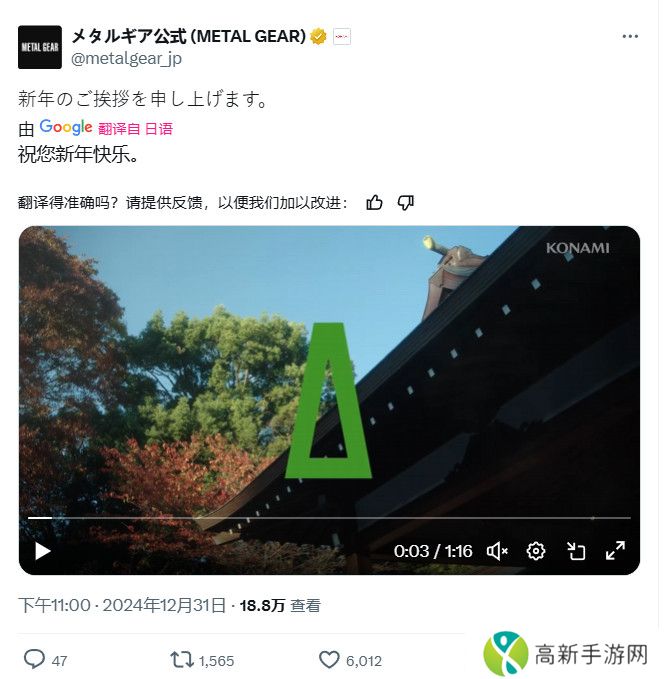Screen dimensions: 665x679
Task: Open the METAL GEAR profile avatar
Action: tap(40, 47)
